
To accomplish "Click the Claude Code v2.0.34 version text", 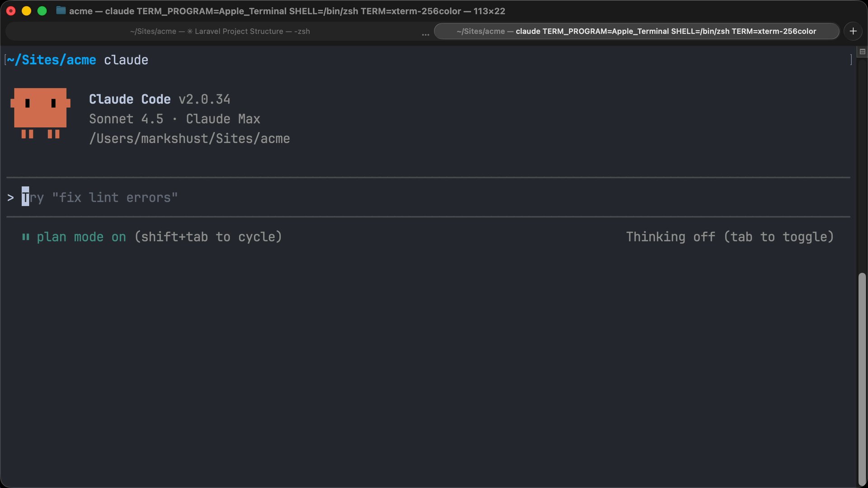I will (159, 99).
